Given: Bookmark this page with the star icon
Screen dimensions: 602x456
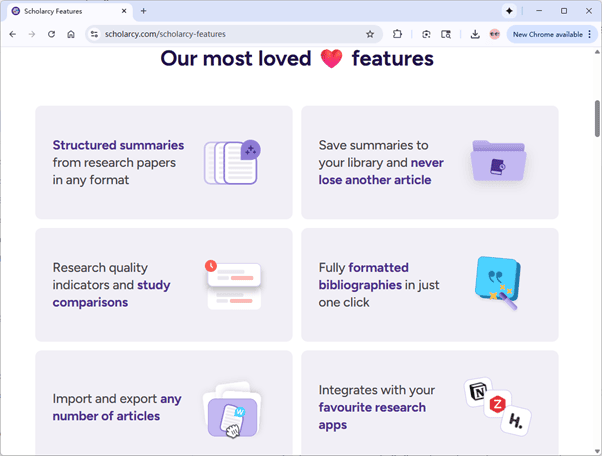Looking at the screenshot, I should (370, 34).
